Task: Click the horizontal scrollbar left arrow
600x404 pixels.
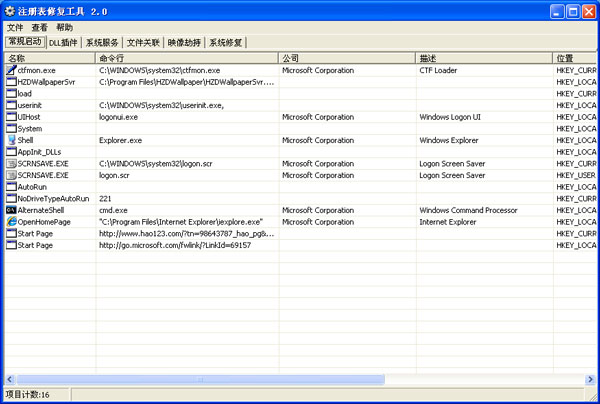Action: point(10,380)
